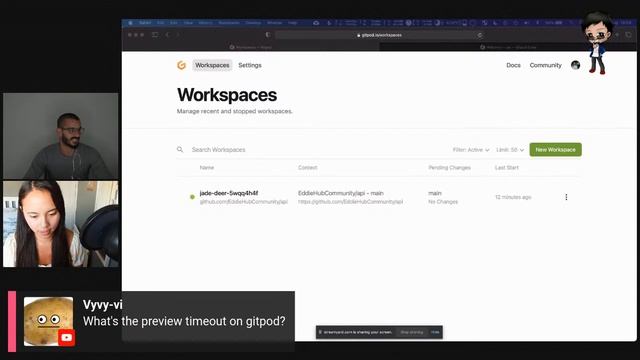Click the New Workspace button
Viewport: 640px width, 360px height.
(556, 150)
